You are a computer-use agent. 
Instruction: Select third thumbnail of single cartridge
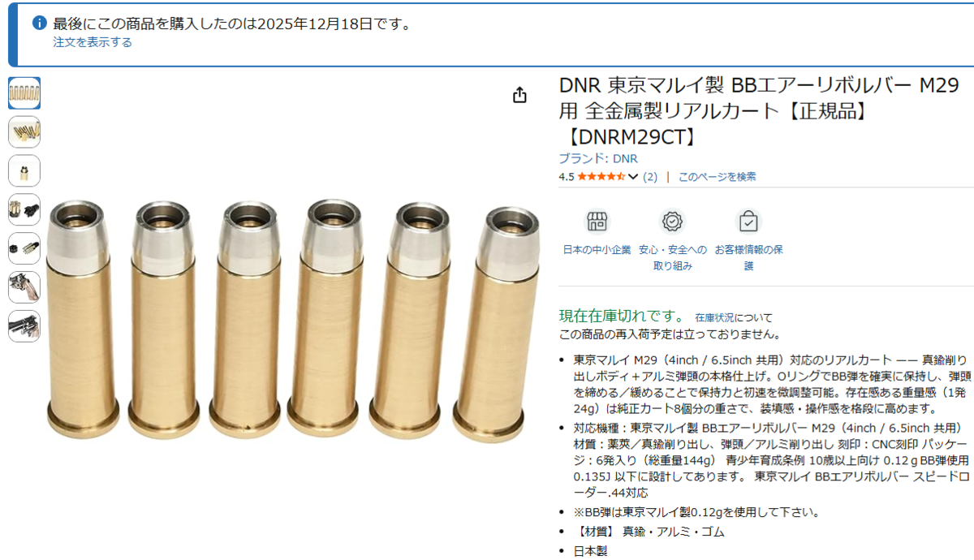[24, 171]
